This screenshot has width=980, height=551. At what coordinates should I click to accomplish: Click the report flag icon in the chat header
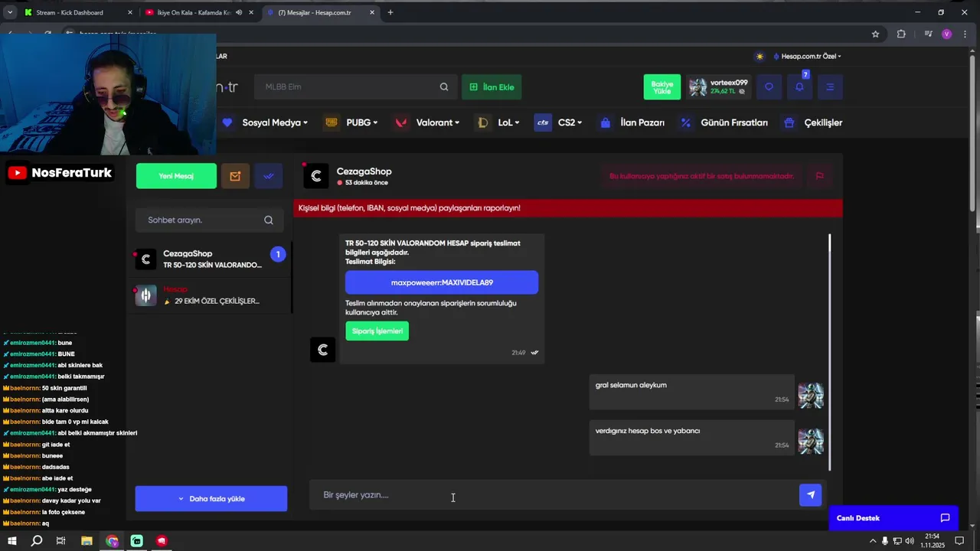point(819,176)
